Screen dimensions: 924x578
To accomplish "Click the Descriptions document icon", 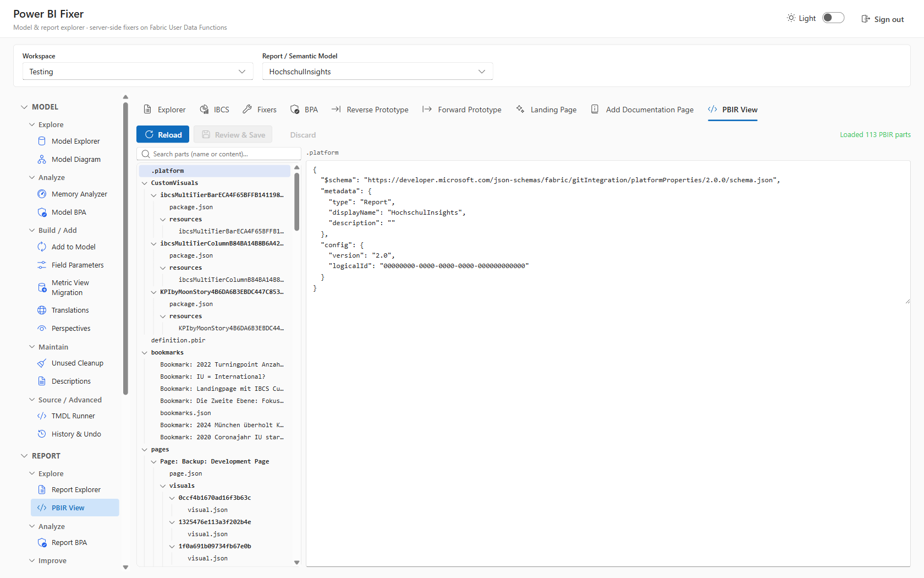I will click(x=42, y=381).
